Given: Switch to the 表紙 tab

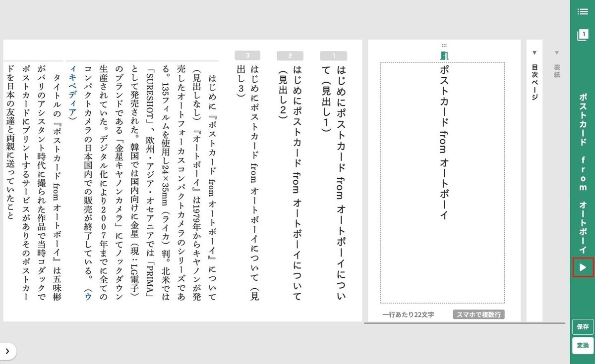Looking at the screenshot, I should pyautogui.click(x=556, y=74).
